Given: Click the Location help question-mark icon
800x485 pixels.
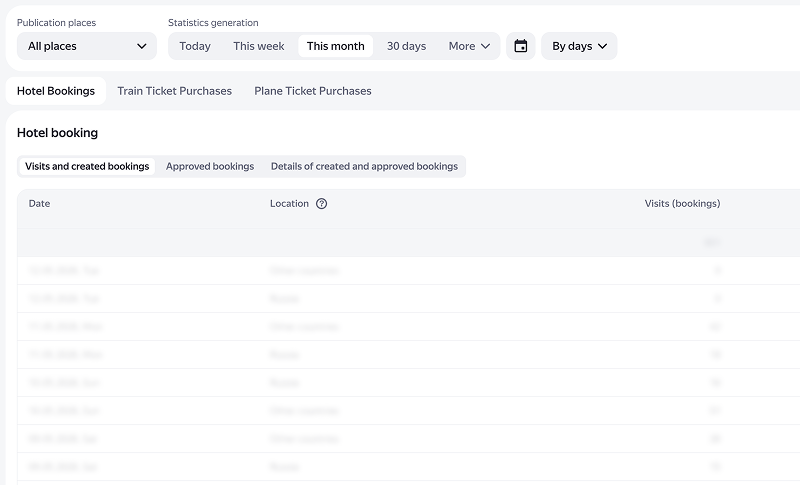Looking at the screenshot, I should coord(321,203).
